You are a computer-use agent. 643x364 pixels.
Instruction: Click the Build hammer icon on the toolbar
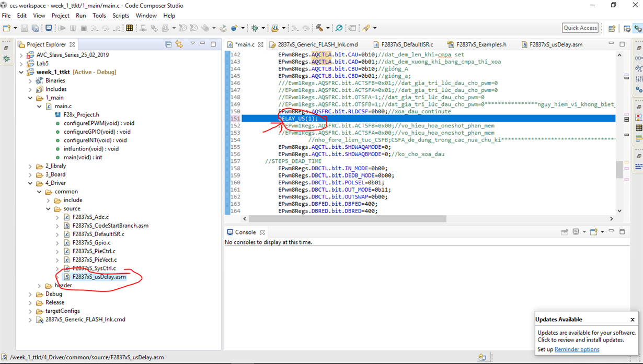click(x=319, y=28)
